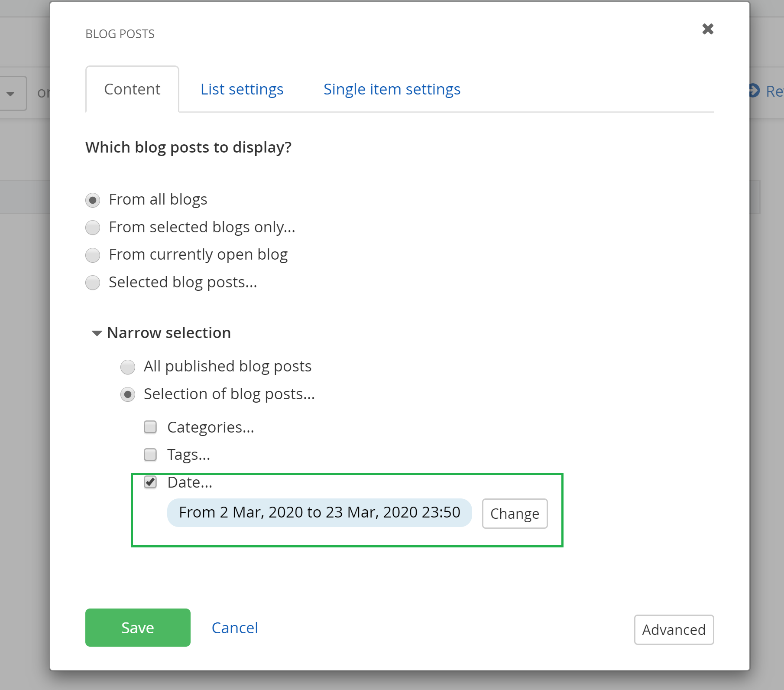Enable the Tags filter checkbox
The width and height of the screenshot is (784, 690).
(150, 455)
